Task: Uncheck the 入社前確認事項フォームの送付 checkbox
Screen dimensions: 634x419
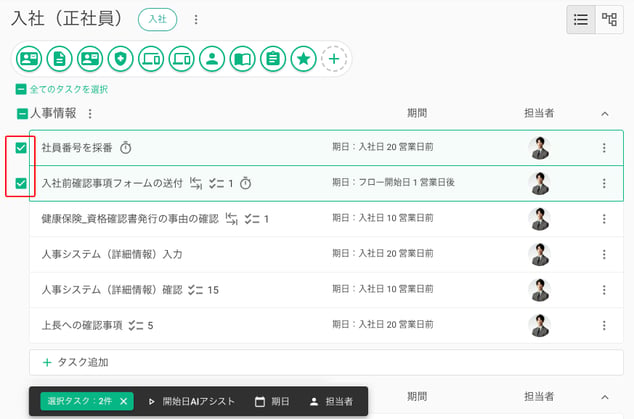Action: pos(21,183)
